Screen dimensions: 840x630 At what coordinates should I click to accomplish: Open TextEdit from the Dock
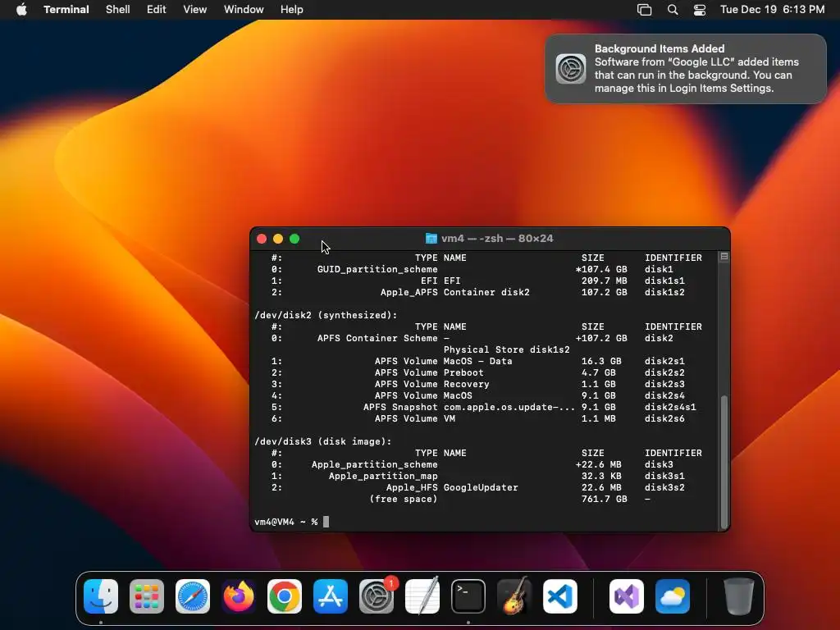(422, 596)
